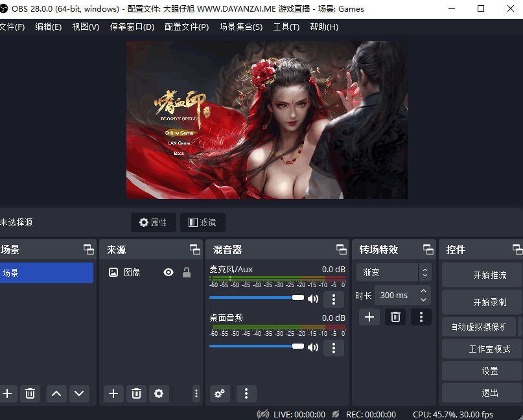
Task: Move the scene down in list
Action: (79, 393)
